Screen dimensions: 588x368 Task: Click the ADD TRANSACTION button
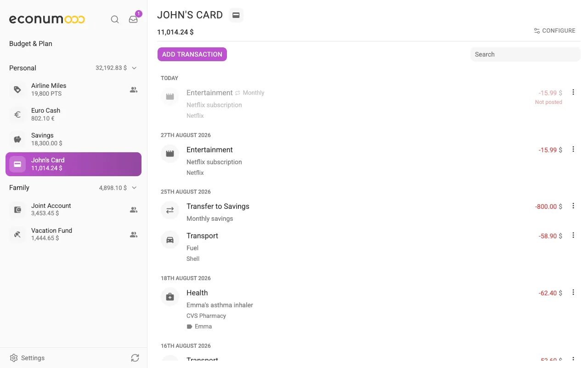click(x=192, y=54)
